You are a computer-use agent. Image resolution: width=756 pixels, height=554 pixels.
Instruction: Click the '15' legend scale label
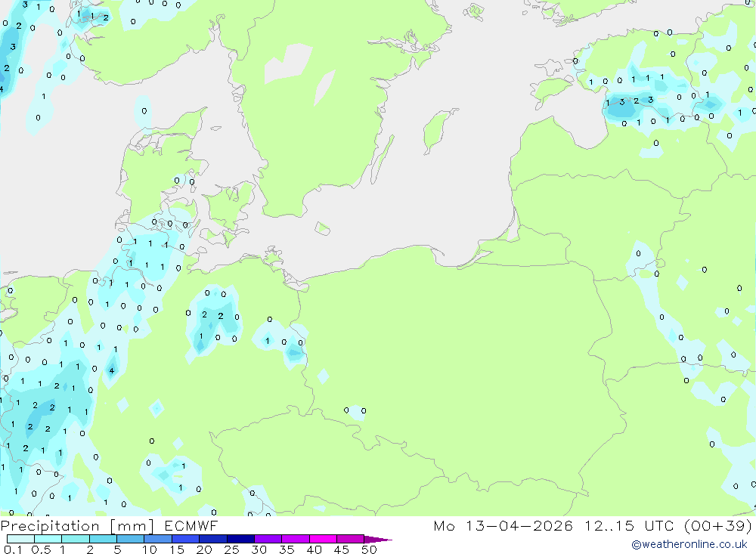[x=177, y=549]
